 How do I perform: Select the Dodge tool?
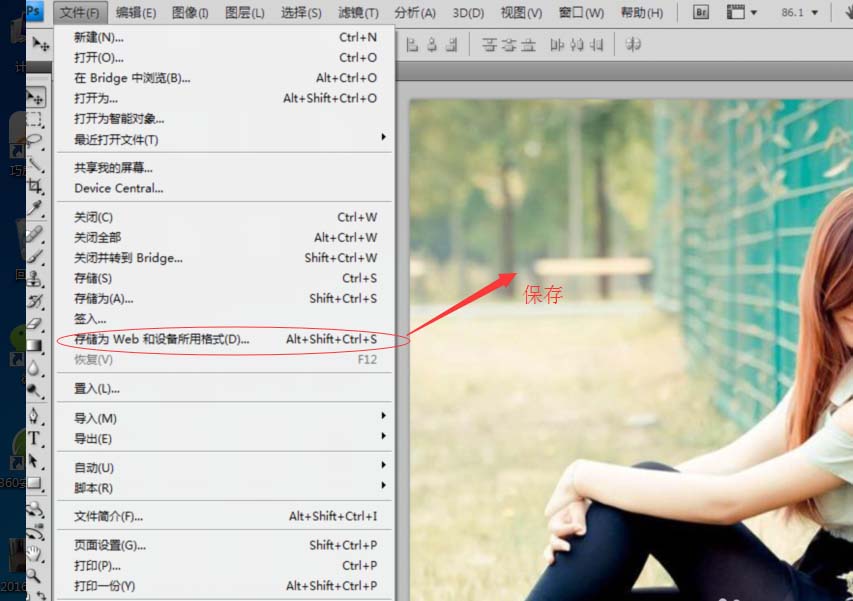click(34, 391)
